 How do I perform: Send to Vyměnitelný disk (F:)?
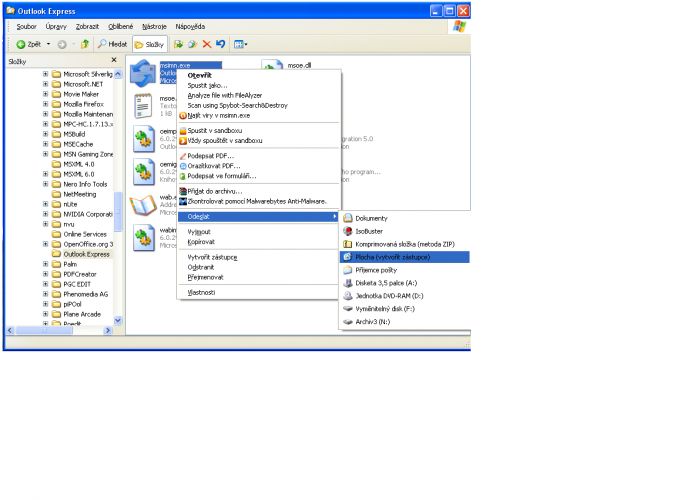click(x=405, y=309)
